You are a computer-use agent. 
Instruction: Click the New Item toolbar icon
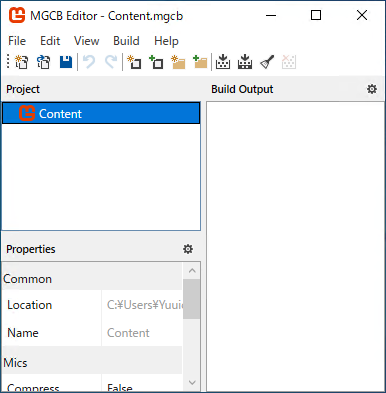[134, 62]
